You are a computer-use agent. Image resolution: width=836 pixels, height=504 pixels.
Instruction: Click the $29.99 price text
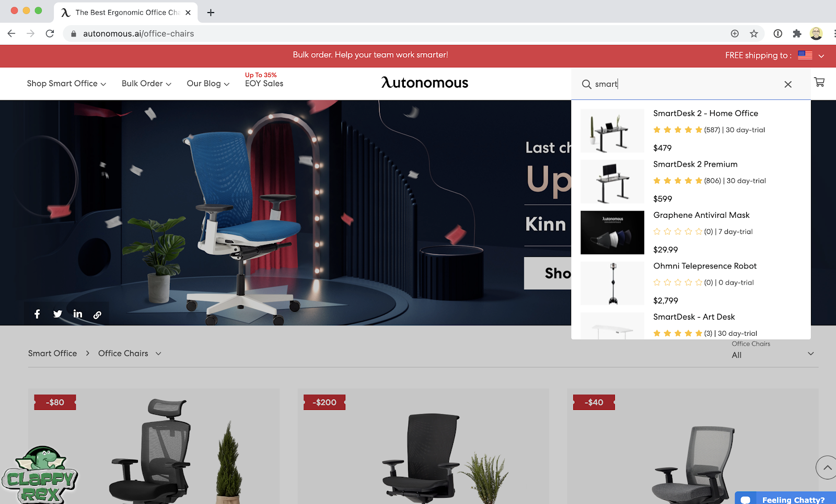(x=665, y=250)
